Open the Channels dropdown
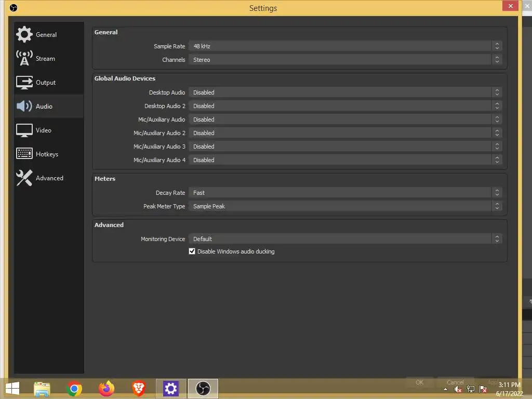Screen dimensions: 532x399 point(345,60)
